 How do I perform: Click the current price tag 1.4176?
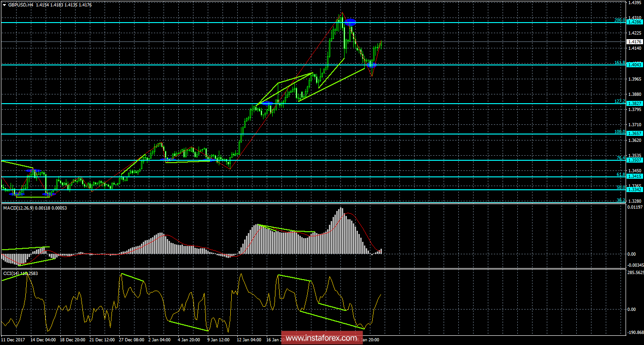click(635, 41)
